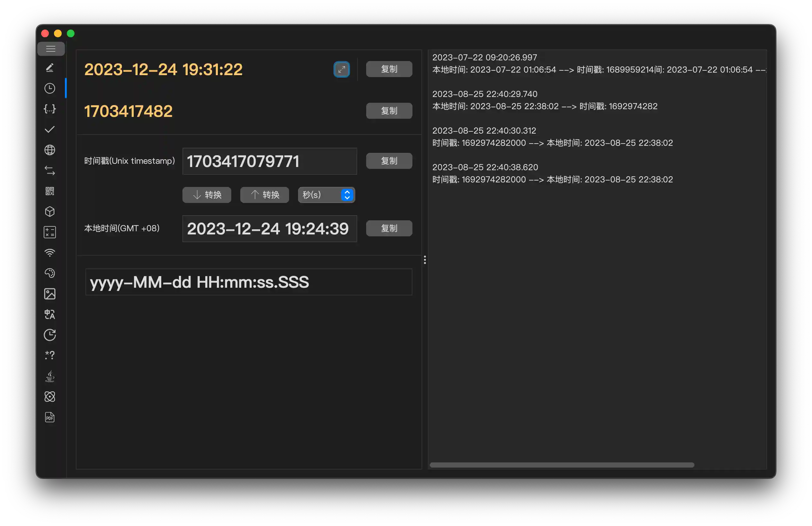Click the yyyy-MM-dd date format field
Screen dimensions: 812x526
[249, 282]
